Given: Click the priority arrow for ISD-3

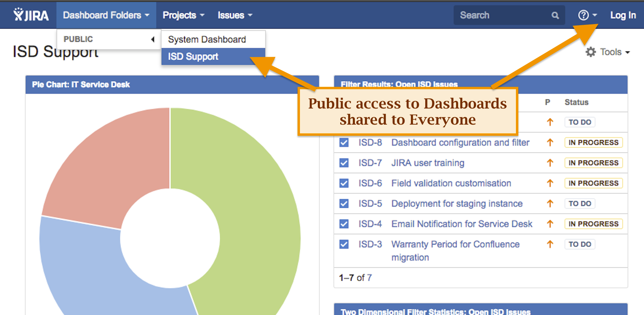Looking at the screenshot, I should [x=550, y=244].
